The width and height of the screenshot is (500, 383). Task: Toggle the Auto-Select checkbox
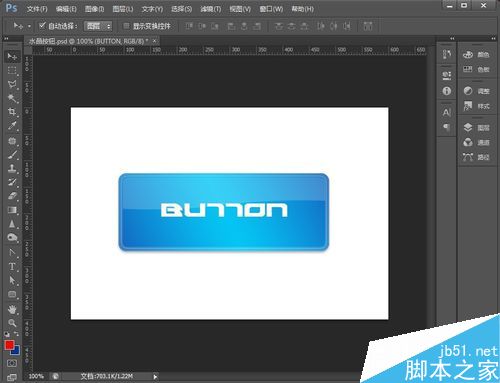pyautogui.click(x=42, y=26)
